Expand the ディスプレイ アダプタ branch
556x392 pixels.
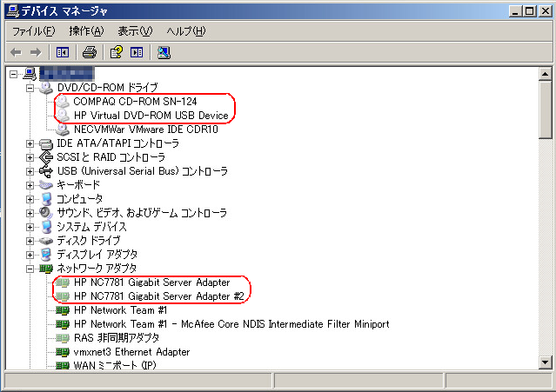tap(30, 255)
